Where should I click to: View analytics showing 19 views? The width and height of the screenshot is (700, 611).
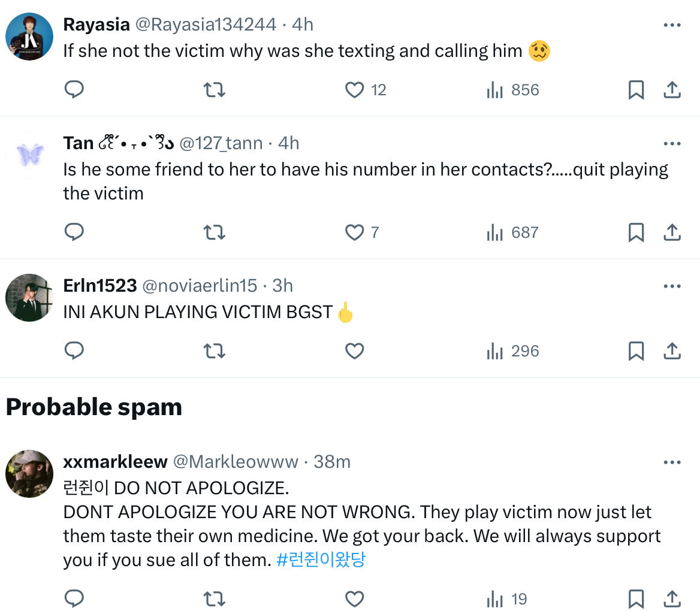pyautogui.click(x=506, y=599)
